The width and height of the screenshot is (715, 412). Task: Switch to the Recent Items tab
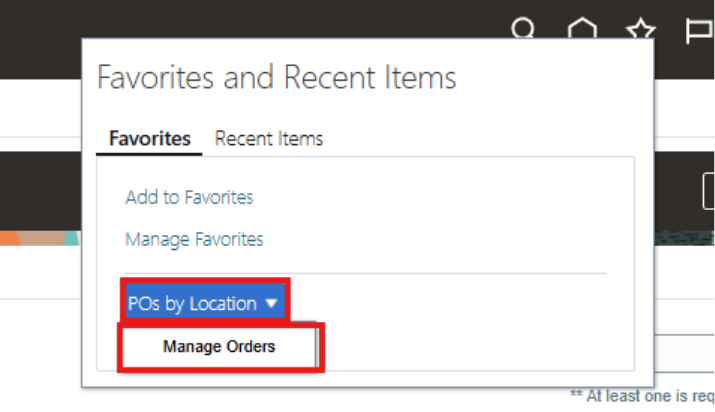(269, 139)
